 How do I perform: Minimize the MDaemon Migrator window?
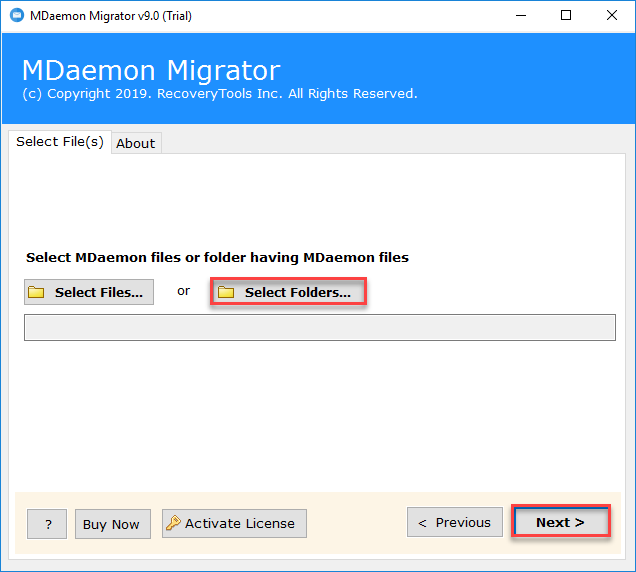coord(521,16)
